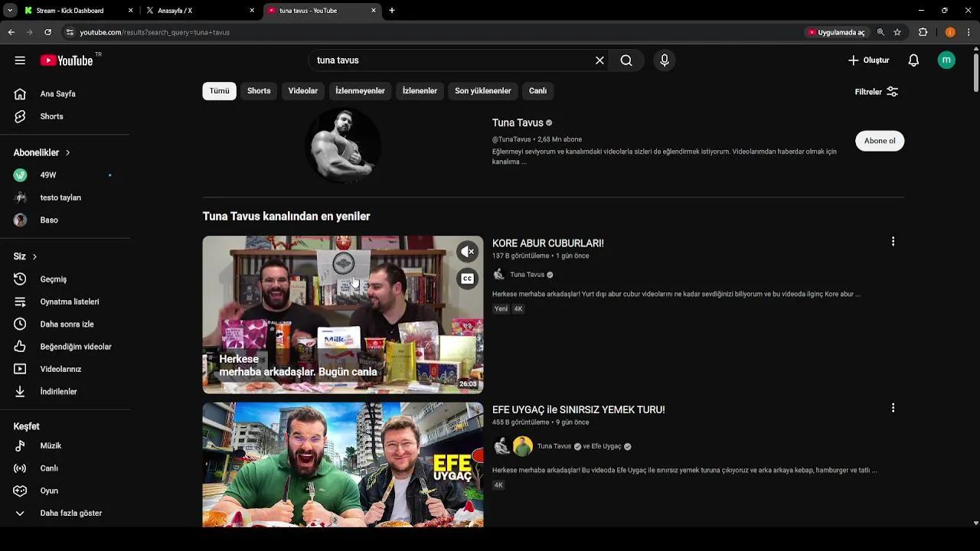Click Uygulamada aç in address bar
This screenshot has width=980, height=551.
click(835, 32)
